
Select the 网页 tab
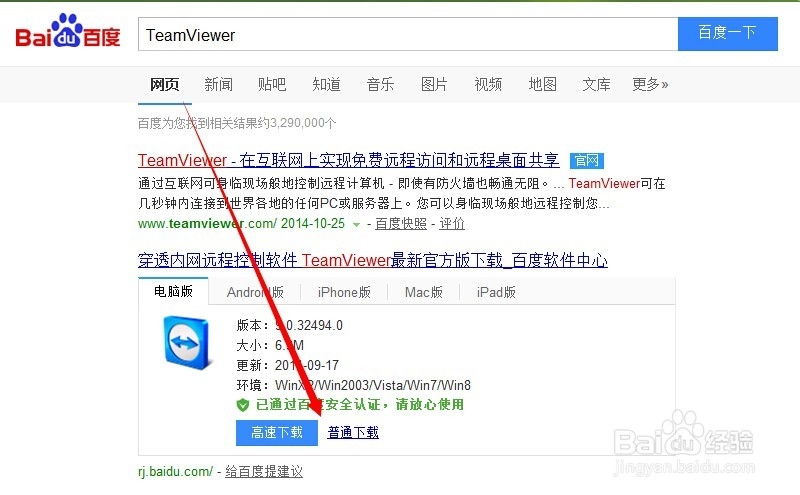pos(164,84)
